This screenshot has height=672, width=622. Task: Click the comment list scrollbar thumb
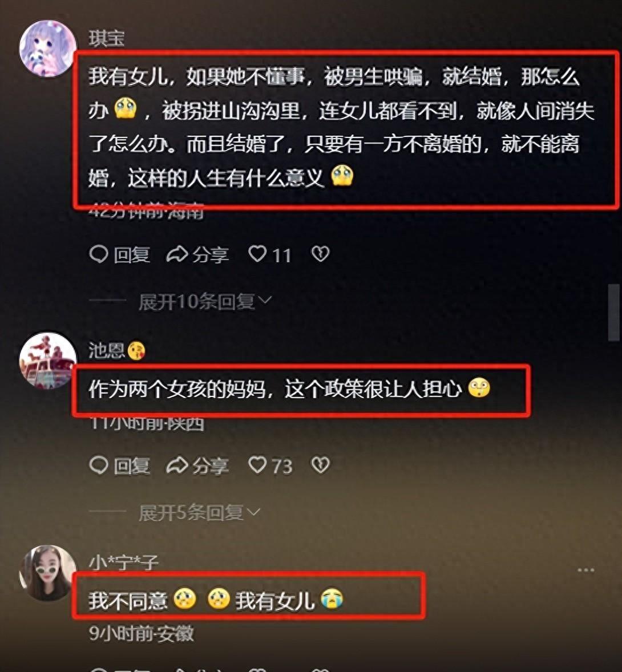[x=614, y=312]
